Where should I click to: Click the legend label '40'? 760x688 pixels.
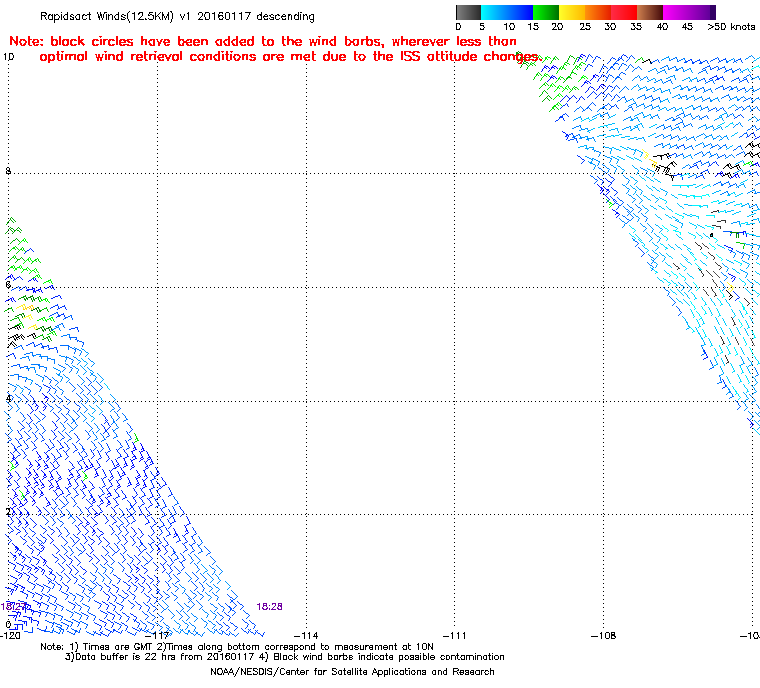click(x=662, y=27)
